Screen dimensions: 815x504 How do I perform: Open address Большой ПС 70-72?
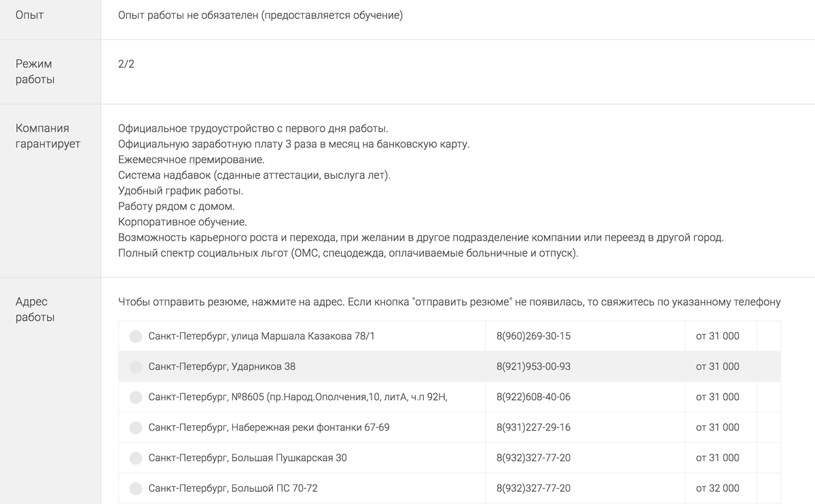233,488
